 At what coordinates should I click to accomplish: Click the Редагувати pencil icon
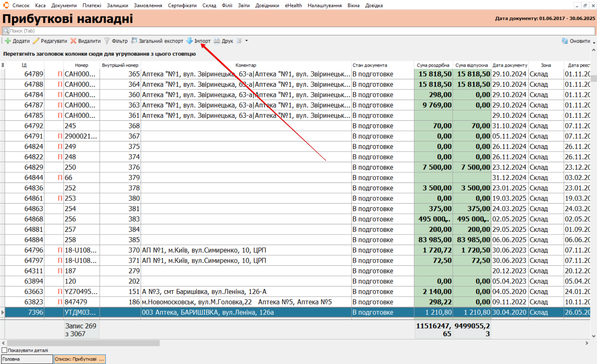click(36, 41)
